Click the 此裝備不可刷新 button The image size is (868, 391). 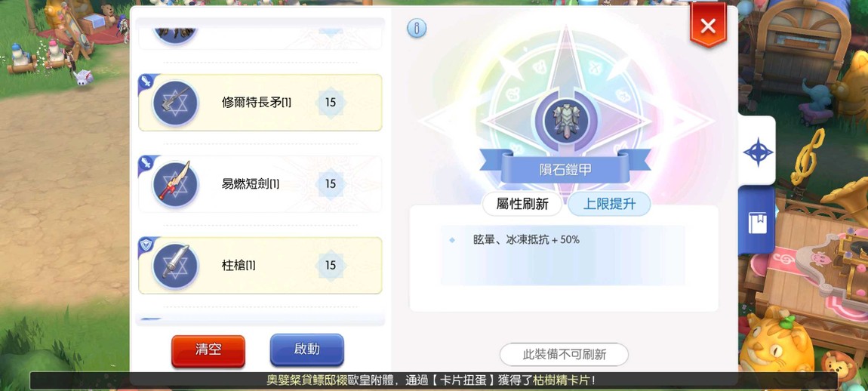[564, 355]
